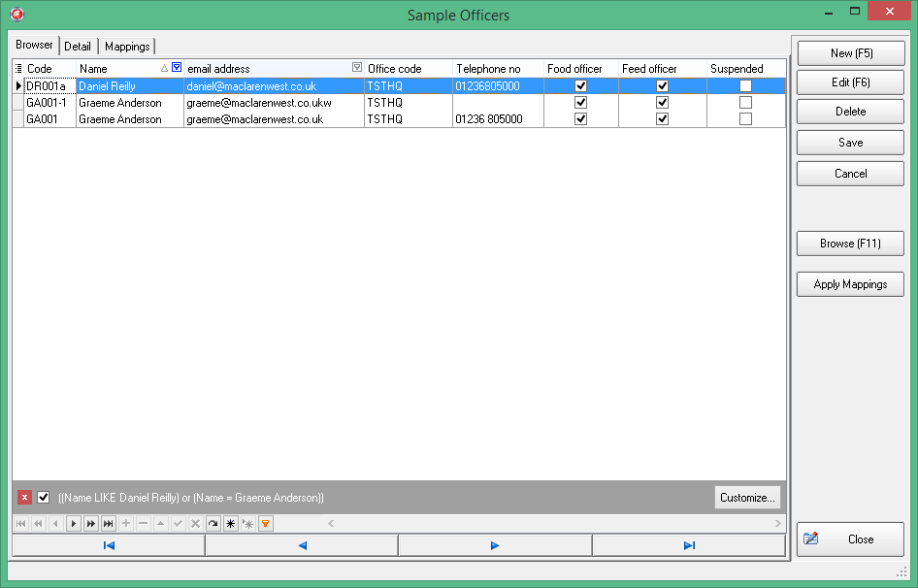918x588 pixels.
Task: Select the GA001-1 code cell
Action: coord(49,103)
